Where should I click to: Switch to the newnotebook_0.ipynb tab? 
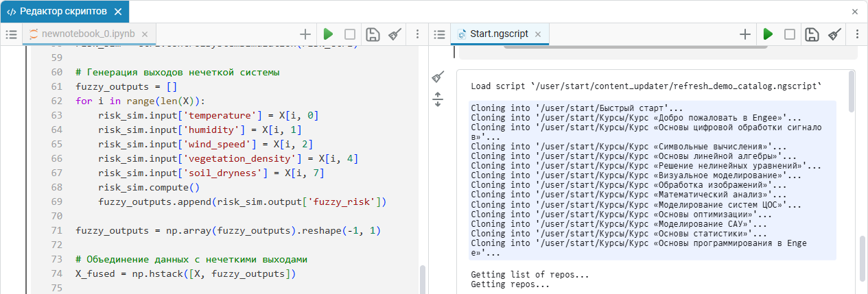pyautogui.click(x=88, y=34)
